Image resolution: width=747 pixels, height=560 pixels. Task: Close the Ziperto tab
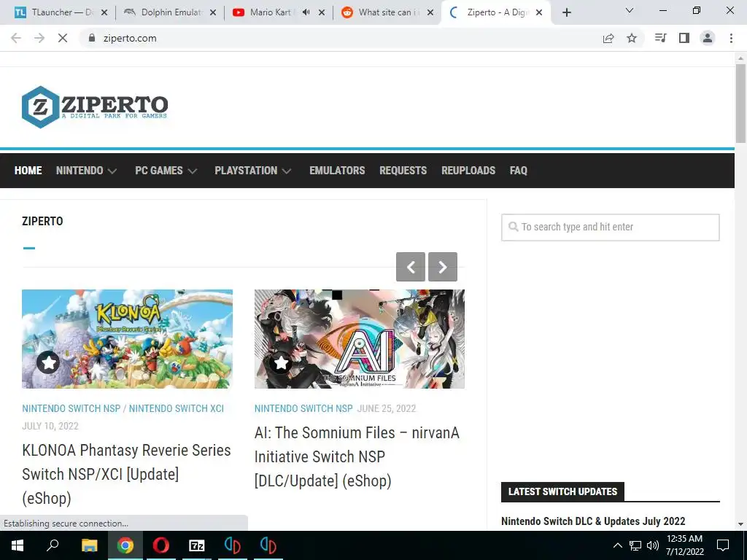click(x=539, y=12)
